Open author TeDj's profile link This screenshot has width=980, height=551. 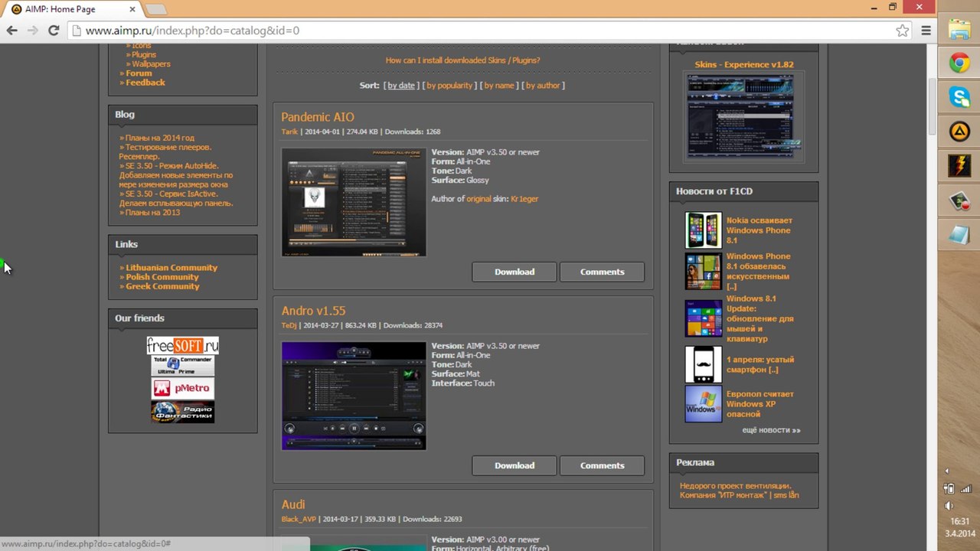(289, 325)
